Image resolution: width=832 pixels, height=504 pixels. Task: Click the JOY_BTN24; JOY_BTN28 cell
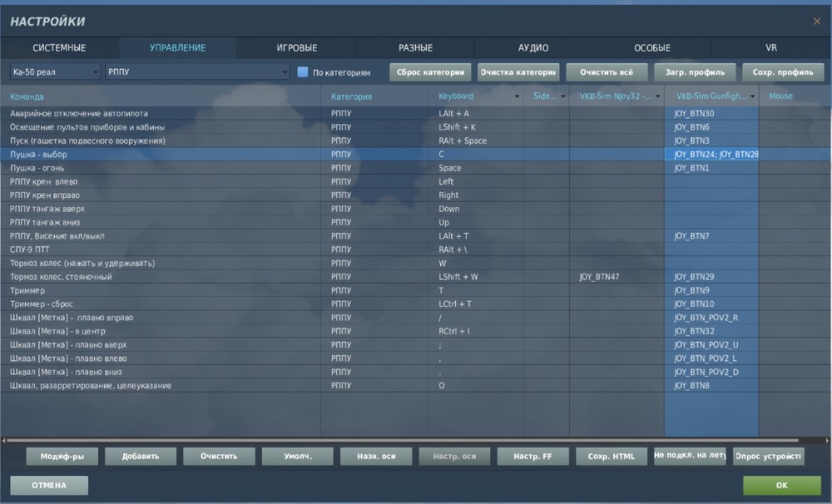point(711,155)
